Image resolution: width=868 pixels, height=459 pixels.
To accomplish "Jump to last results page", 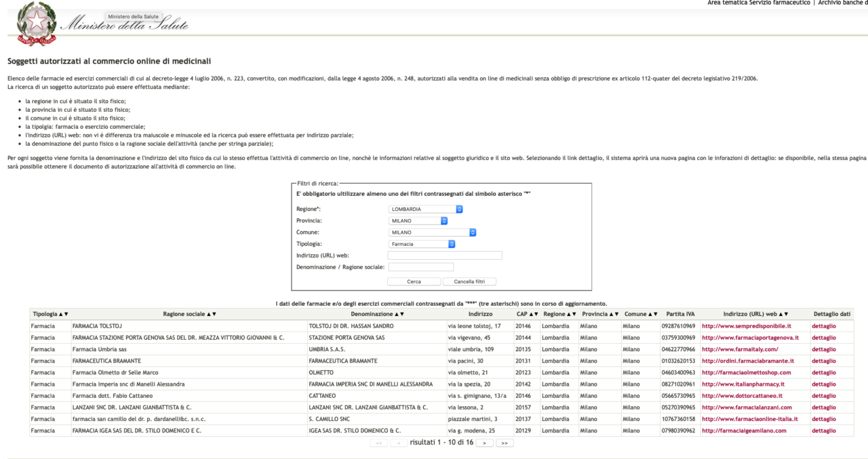I will coord(505,443).
